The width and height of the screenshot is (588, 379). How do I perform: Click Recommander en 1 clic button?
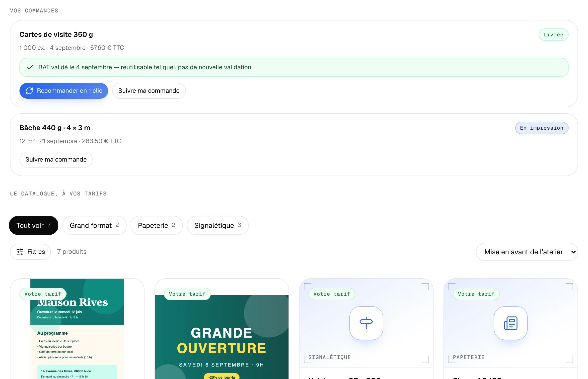point(64,91)
